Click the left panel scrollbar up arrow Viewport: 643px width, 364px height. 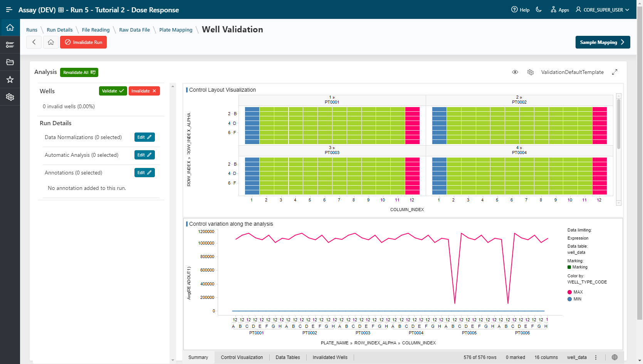click(173, 86)
